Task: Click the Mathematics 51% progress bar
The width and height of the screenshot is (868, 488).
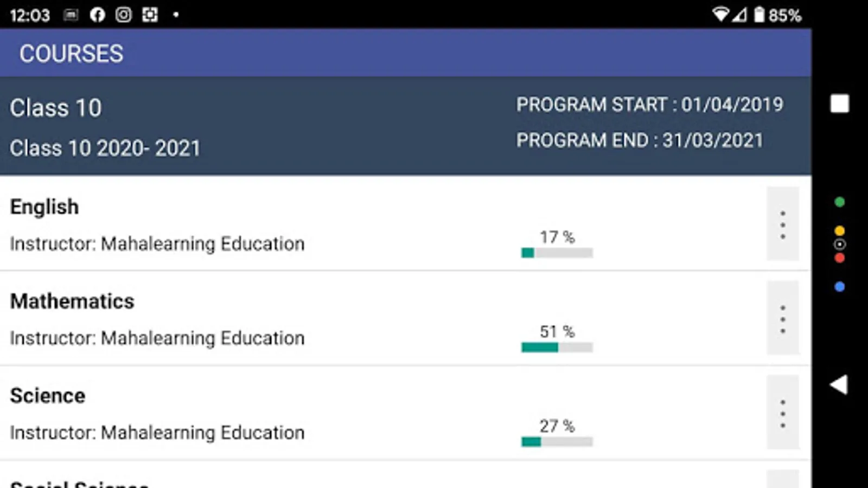Action: pyautogui.click(x=557, y=347)
